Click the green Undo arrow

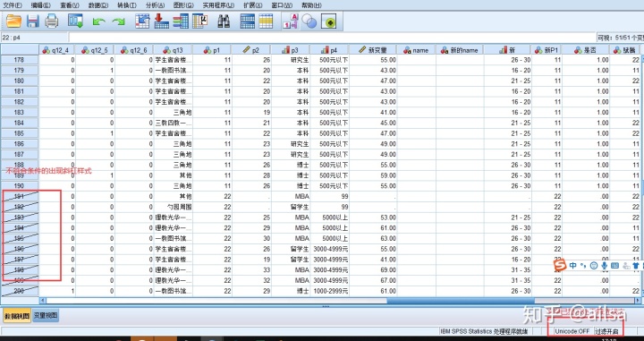(98, 21)
